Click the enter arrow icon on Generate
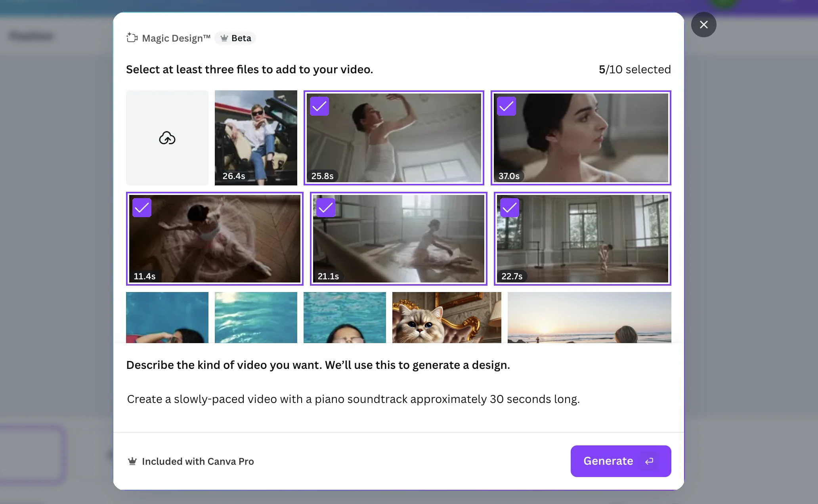 [649, 461]
